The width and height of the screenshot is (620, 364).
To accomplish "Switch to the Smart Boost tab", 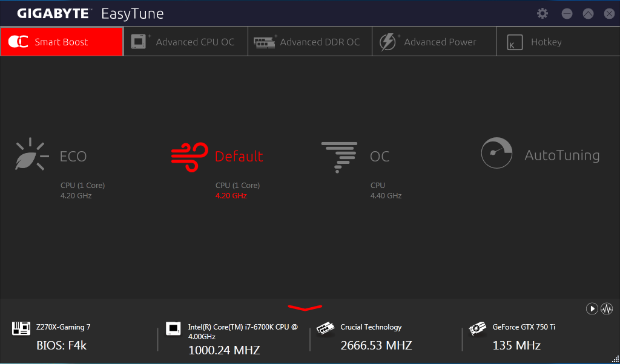I will click(x=62, y=42).
